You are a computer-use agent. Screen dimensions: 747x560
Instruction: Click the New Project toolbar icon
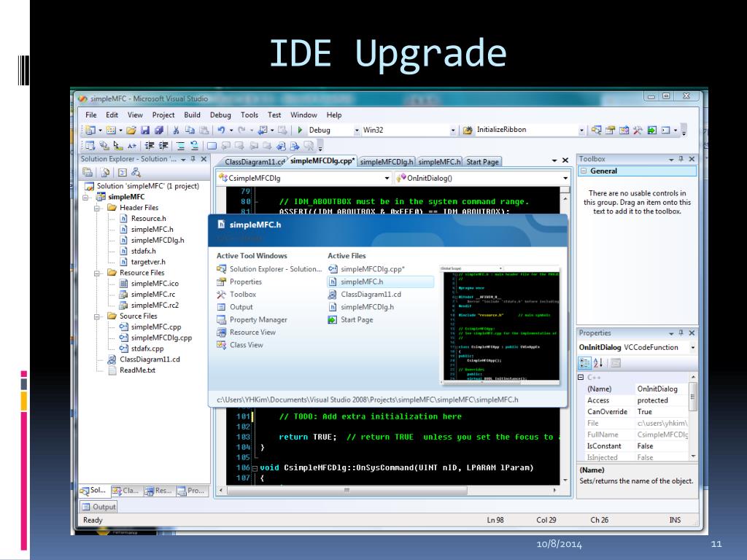click(90, 130)
